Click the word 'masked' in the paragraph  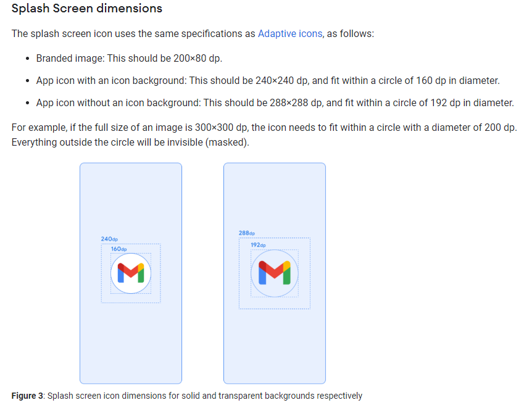click(227, 142)
